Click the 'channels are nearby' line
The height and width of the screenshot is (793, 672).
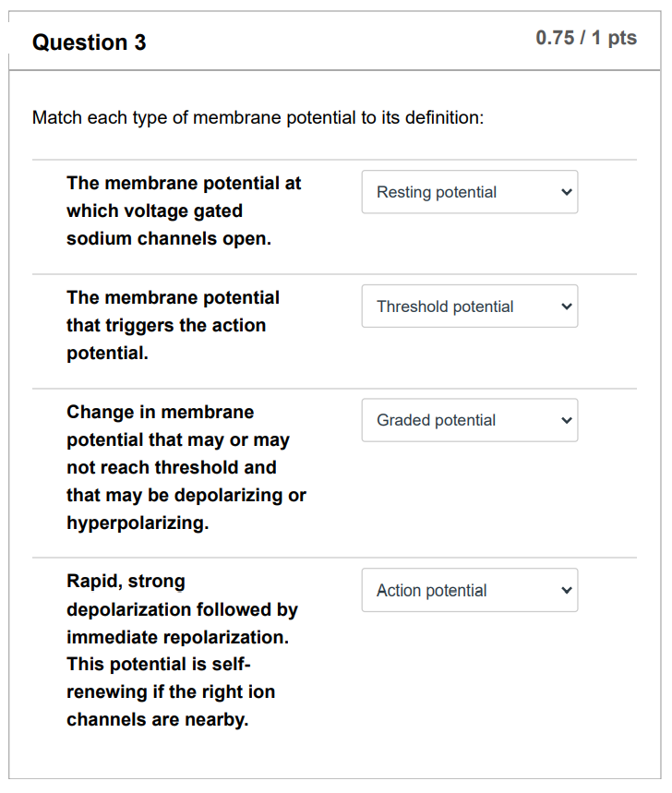click(x=157, y=719)
